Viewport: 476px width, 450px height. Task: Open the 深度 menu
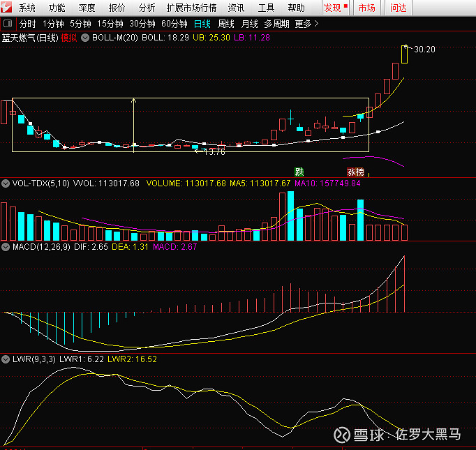pos(87,8)
